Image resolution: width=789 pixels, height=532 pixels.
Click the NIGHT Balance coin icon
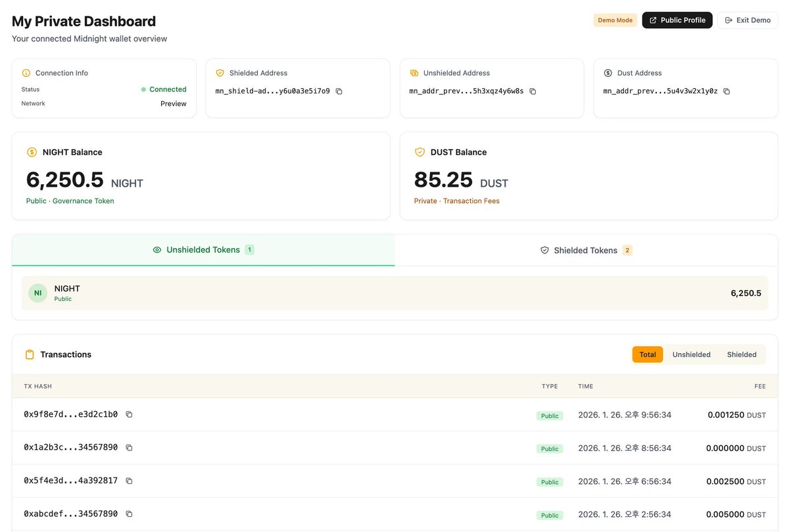click(x=32, y=152)
